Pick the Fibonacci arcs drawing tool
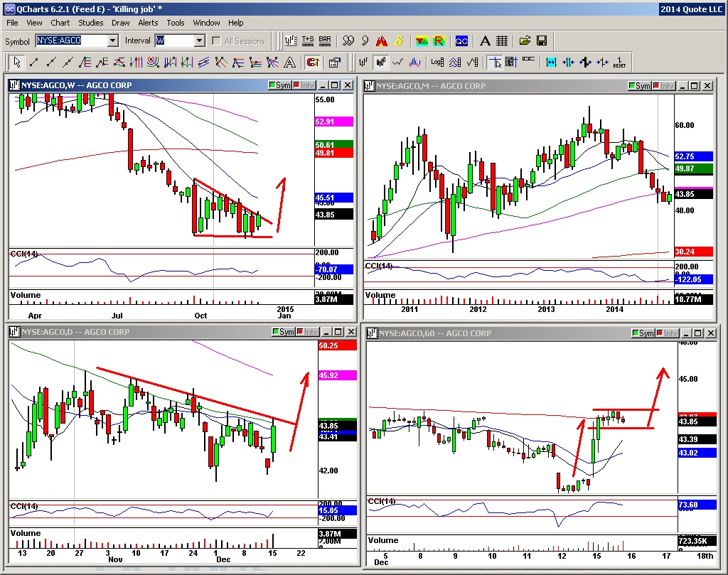This screenshot has height=575, width=728. (x=153, y=62)
